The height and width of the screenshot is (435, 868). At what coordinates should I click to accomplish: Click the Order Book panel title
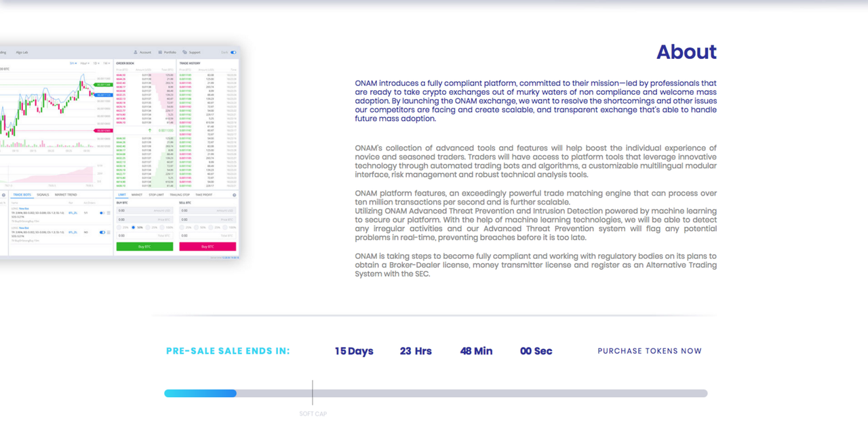pos(125,63)
